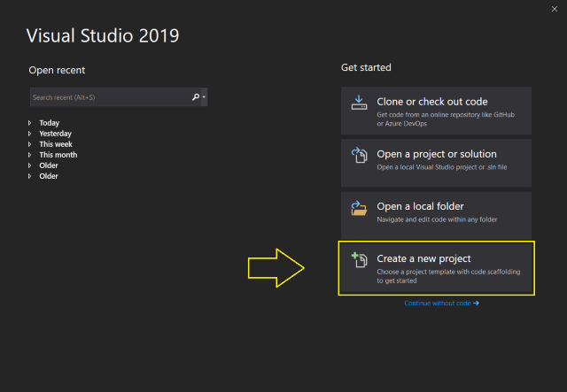
Task: Select the This month tree item label
Action: click(58, 155)
